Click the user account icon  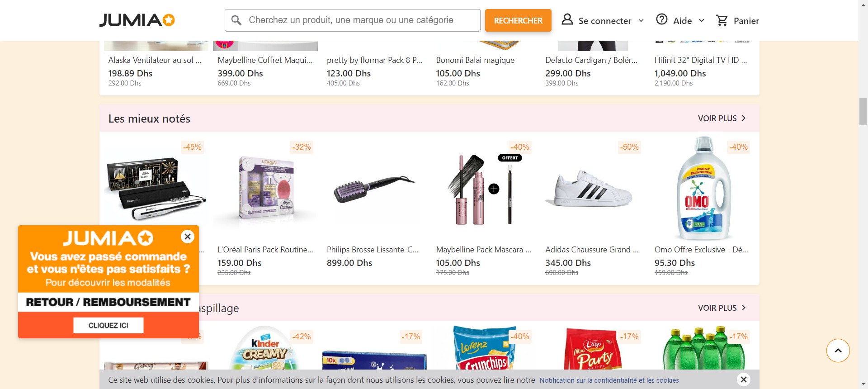[567, 19]
